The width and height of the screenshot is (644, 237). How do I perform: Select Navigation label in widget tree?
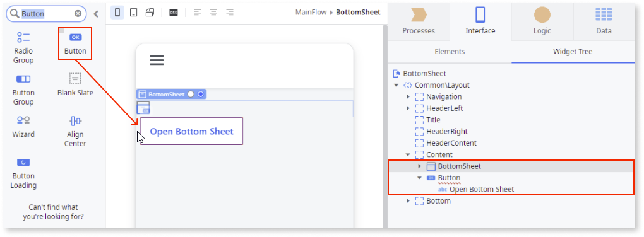click(x=444, y=97)
